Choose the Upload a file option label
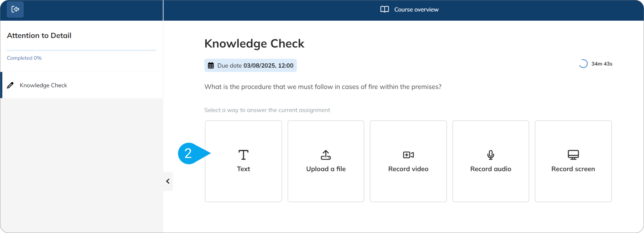644x233 pixels. 326,169
